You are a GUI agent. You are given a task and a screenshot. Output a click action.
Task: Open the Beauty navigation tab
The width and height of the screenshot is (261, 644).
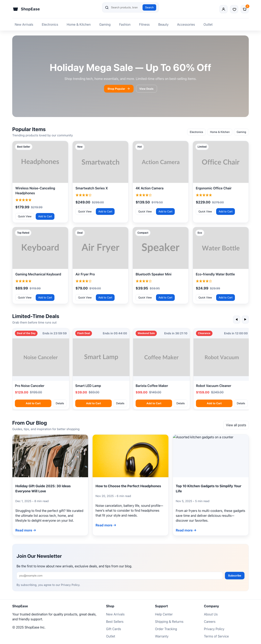tap(163, 24)
